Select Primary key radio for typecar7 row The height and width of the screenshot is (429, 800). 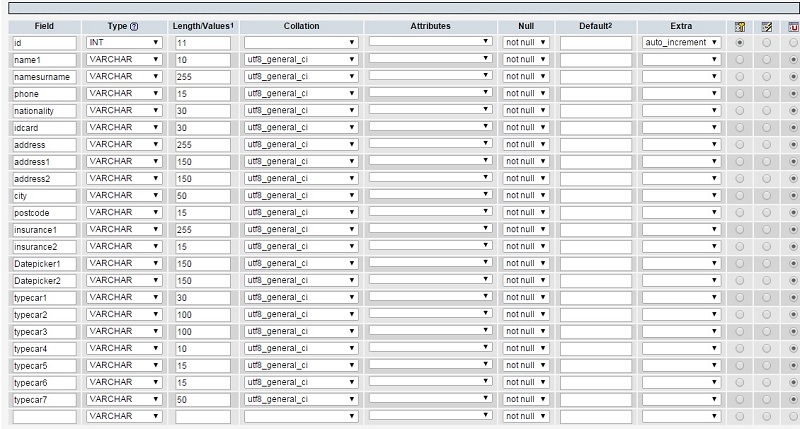pos(739,399)
